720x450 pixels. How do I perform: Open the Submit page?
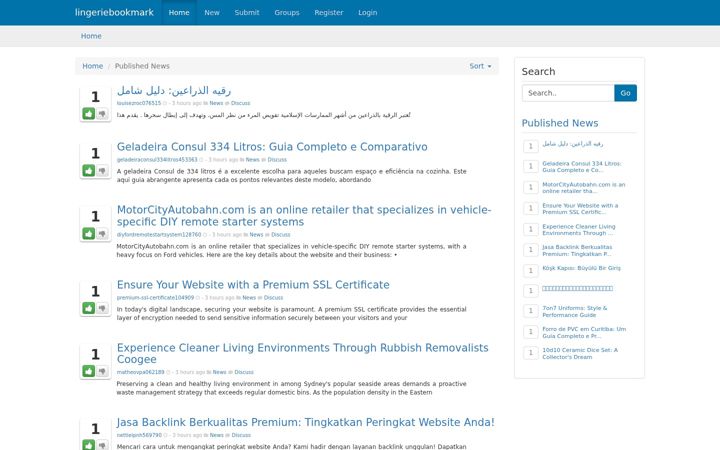click(x=247, y=12)
